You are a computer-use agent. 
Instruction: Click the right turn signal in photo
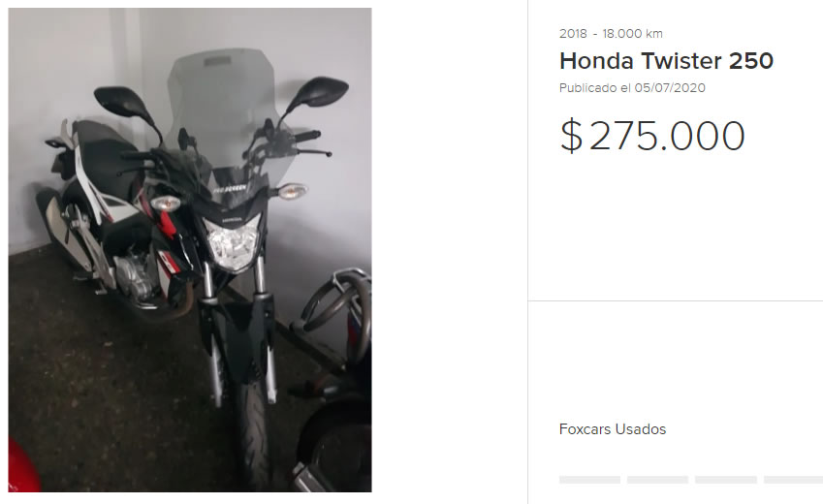(x=292, y=191)
